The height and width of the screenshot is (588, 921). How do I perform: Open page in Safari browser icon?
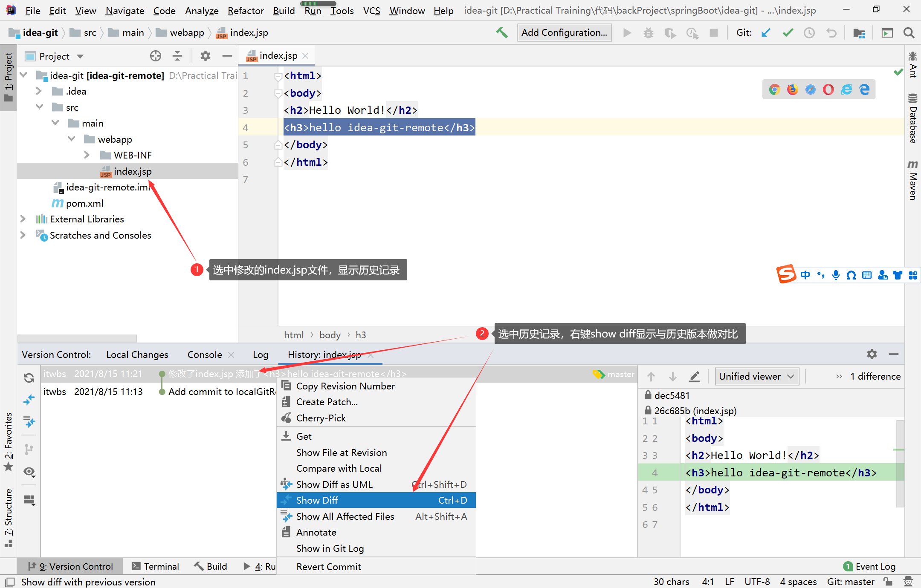coord(810,89)
